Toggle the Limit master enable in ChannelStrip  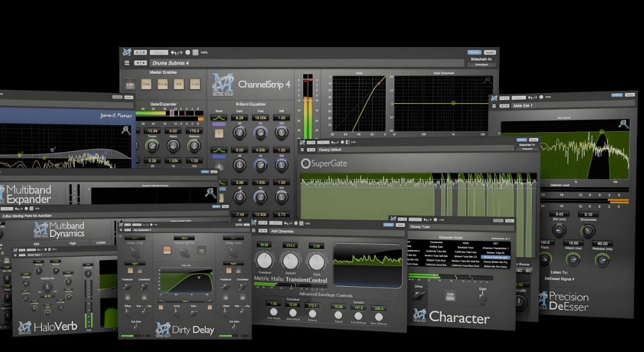(x=195, y=84)
